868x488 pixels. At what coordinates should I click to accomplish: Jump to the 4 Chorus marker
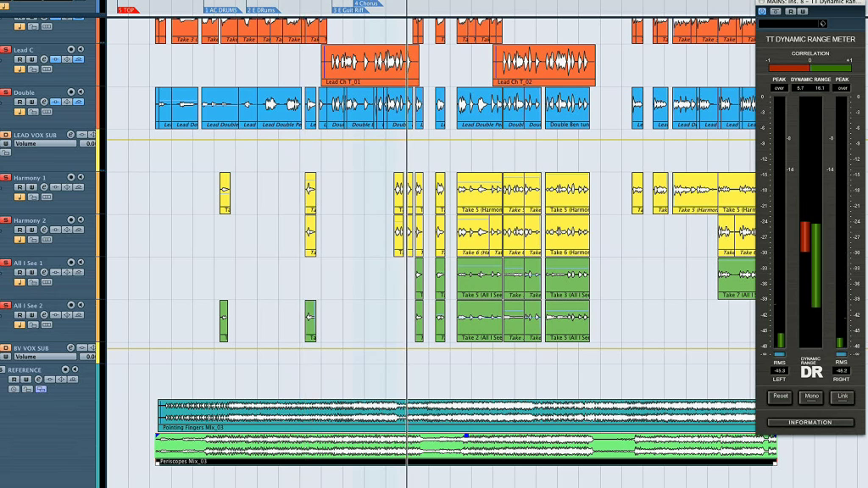366,3
